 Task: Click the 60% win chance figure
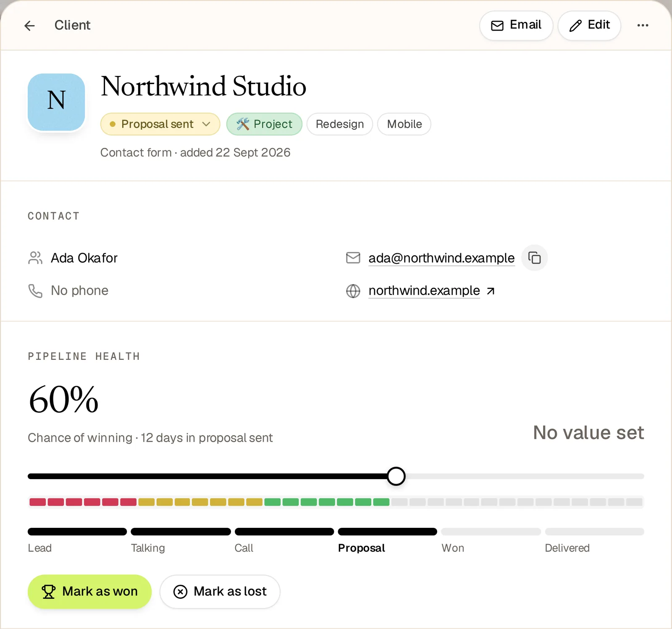(x=63, y=400)
